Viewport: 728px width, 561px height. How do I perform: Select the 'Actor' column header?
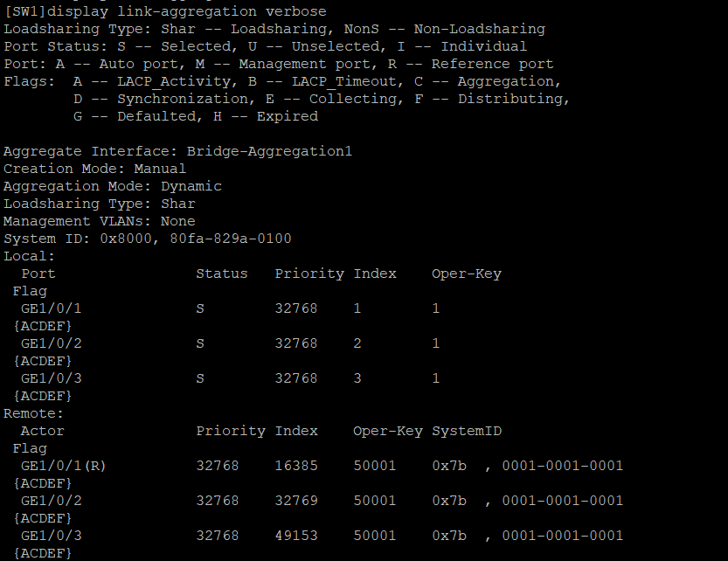[42, 431]
